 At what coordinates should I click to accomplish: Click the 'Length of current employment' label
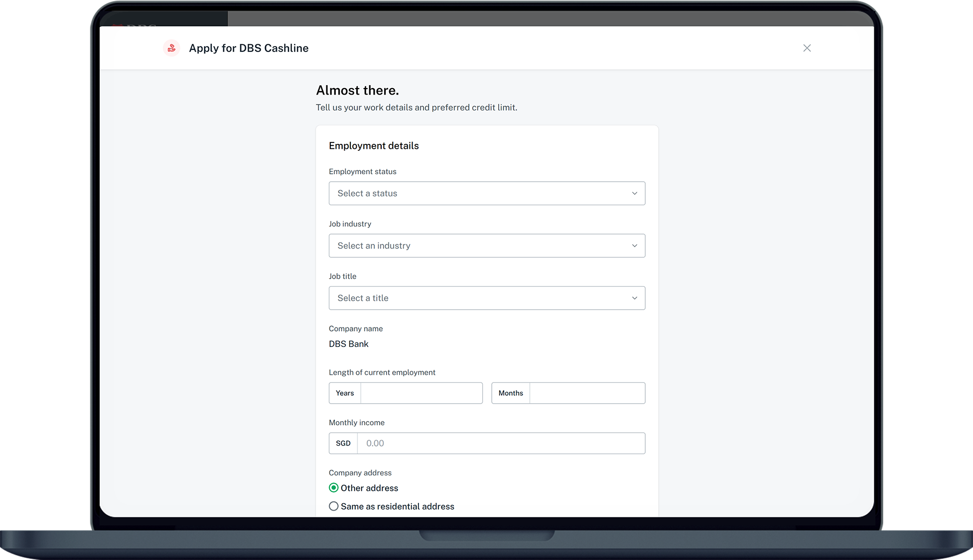point(382,372)
